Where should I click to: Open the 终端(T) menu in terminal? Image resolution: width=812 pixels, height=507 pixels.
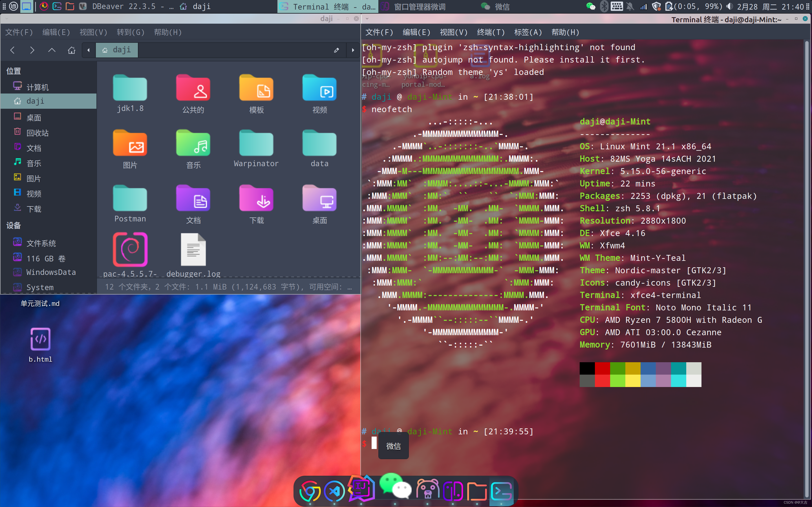coord(491,32)
